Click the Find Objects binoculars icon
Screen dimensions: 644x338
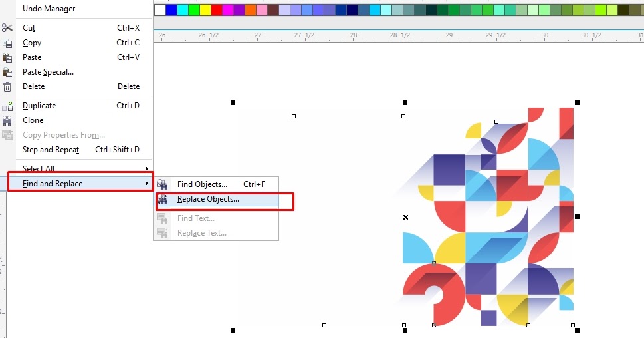click(162, 184)
